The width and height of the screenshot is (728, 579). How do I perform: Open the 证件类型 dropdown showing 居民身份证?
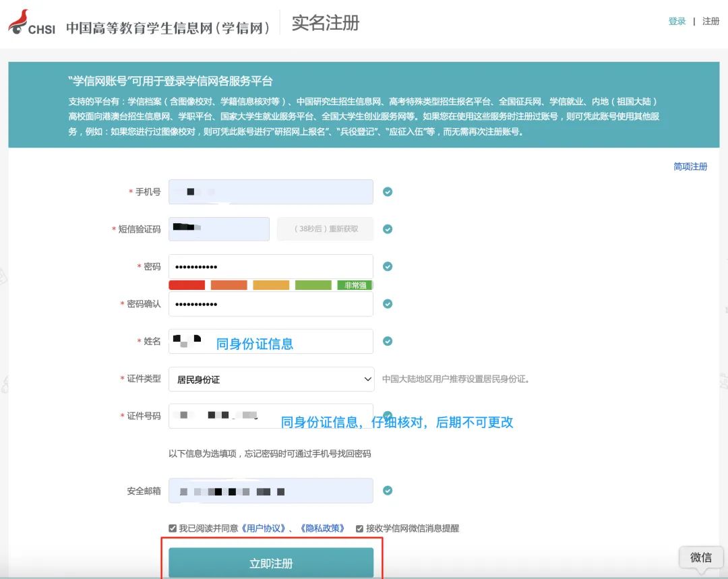point(271,379)
